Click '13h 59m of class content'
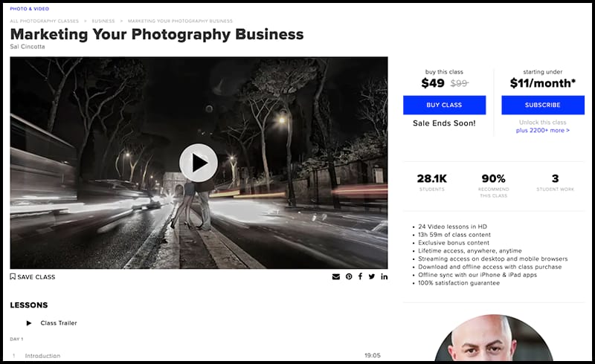Image resolution: width=595 pixels, height=364 pixels. (454, 235)
